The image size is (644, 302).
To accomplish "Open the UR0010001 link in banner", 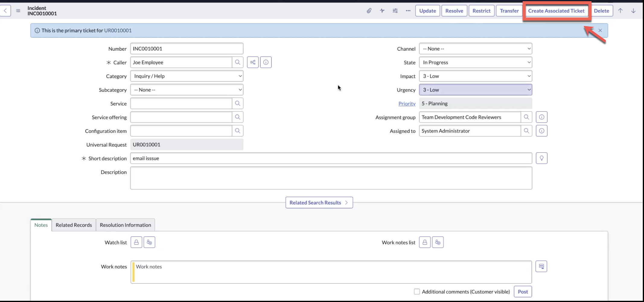I will tap(118, 30).
